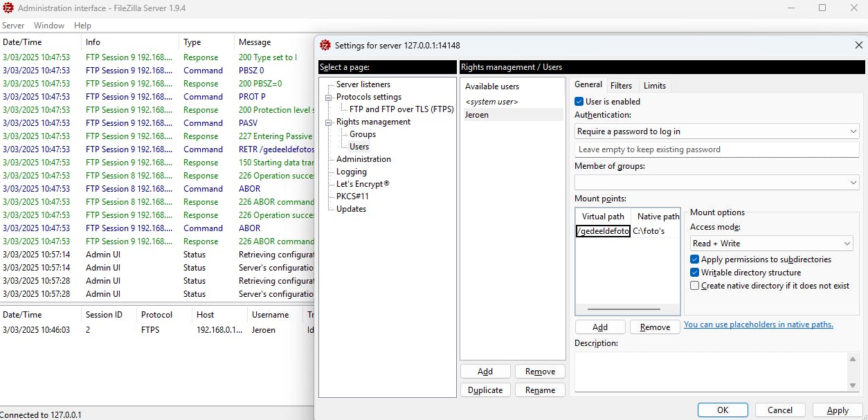Click the Description scrollbar up arrow
This screenshot has width=868, height=420.
853,358
